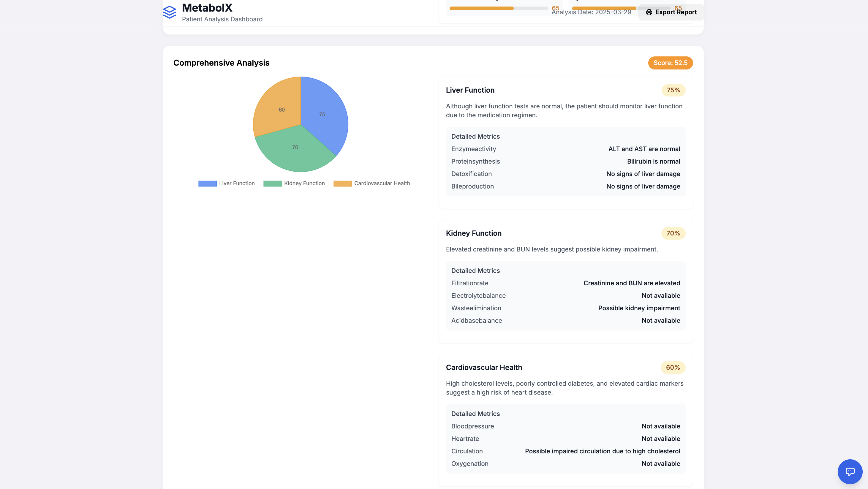This screenshot has height=489, width=868.
Task: Click the 70% Kidney Function badge
Action: (x=673, y=233)
